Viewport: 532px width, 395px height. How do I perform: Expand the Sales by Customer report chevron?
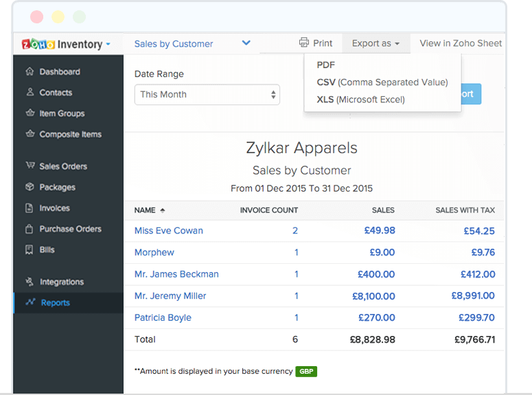point(246,43)
